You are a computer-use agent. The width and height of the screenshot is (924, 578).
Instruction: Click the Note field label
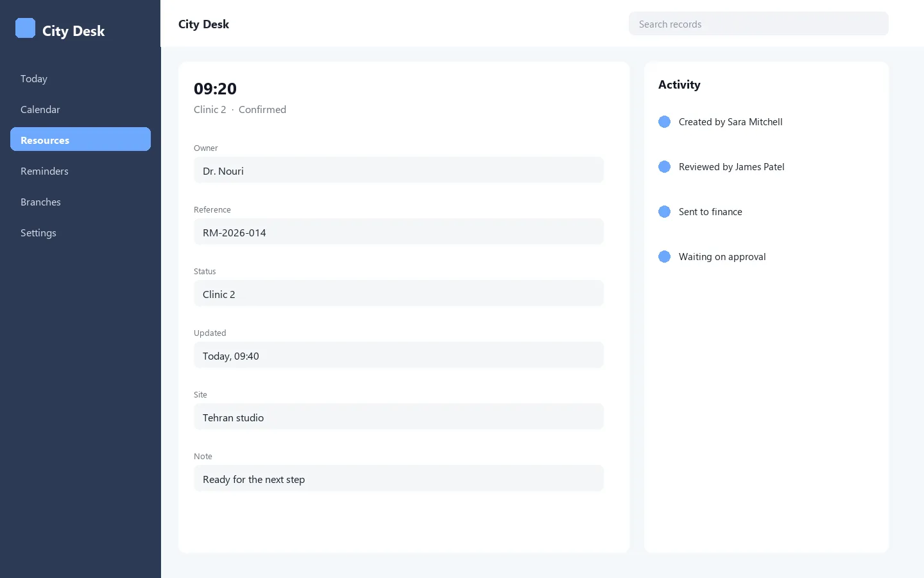pos(203,457)
